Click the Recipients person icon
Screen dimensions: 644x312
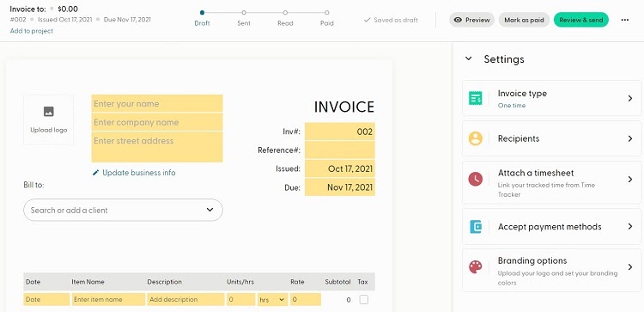(476, 138)
